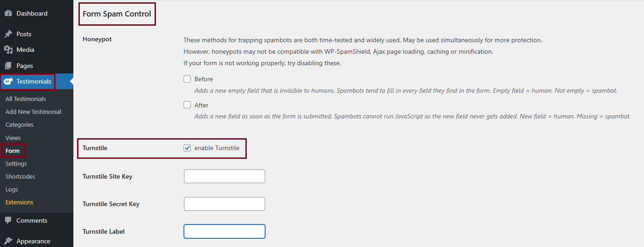This screenshot has height=247, width=644.
Task: Click the Appearance paintbrush icon
Action: click(x=8, y=241)
